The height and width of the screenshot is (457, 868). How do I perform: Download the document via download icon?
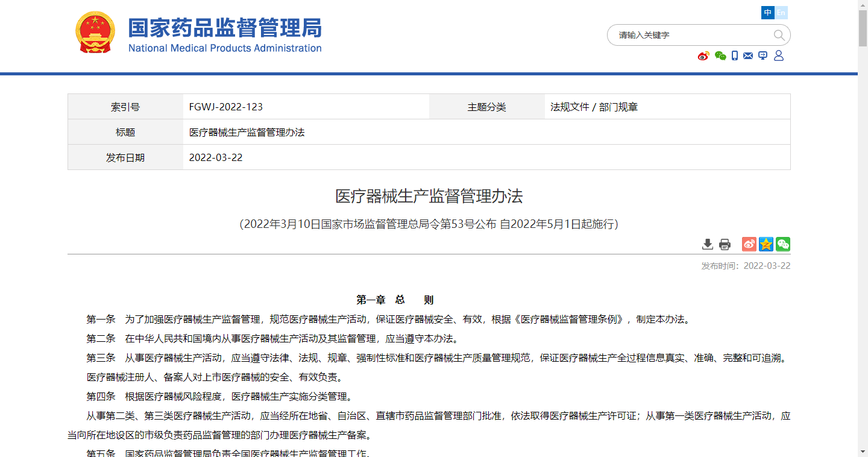[708, 244]
